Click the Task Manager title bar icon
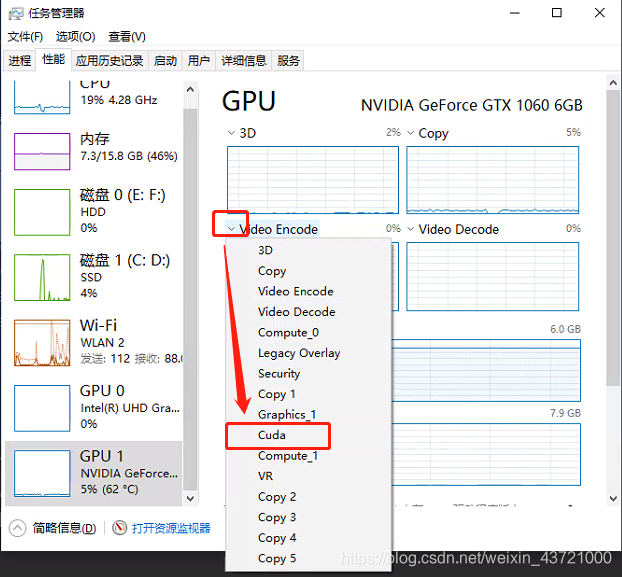 (x=16, y=13)
